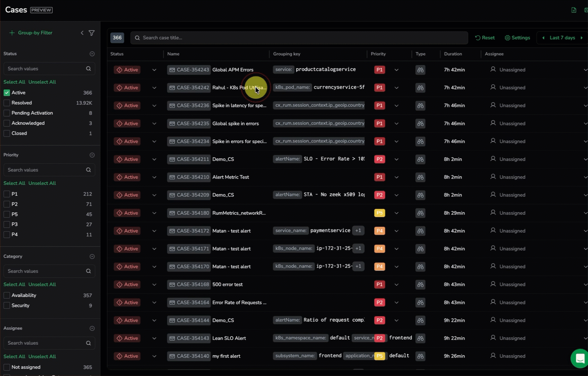Click the filter funnel icon in sidebar
The height and width of the screenshot is (376, 588).
click(x=92, y=33)
